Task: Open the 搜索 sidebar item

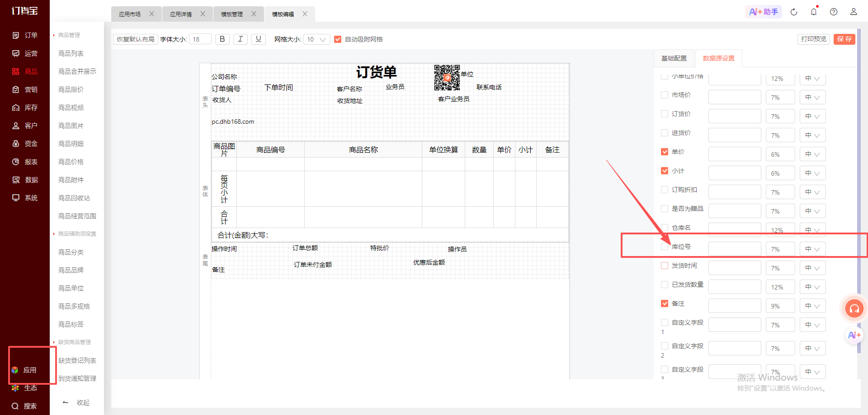Action: (x=24, y=406)
